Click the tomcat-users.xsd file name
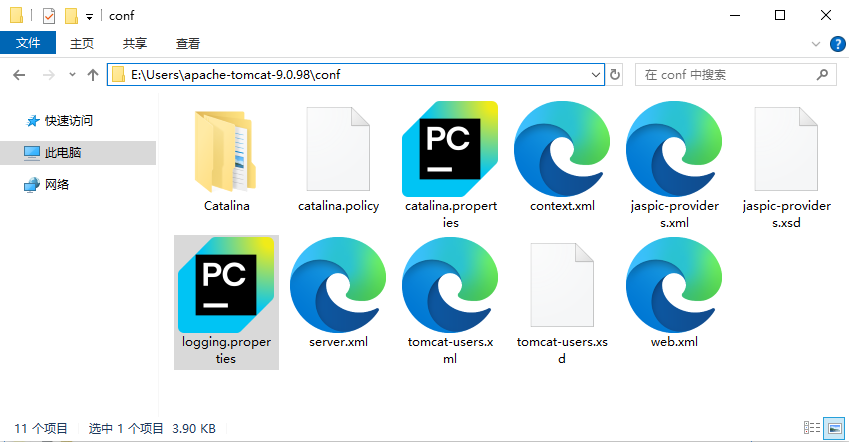Viewport: 849px width, 442px height. [x=562, y=350]
